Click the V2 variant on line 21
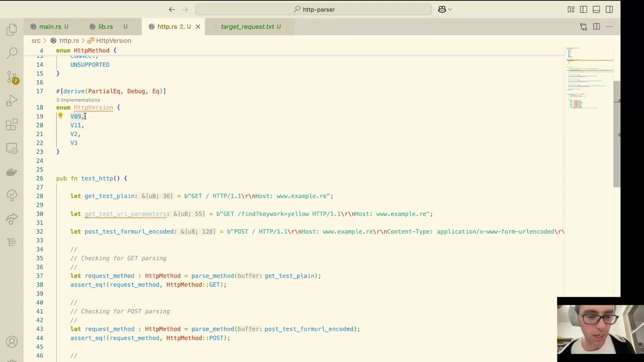Image resolution: width=644 pixels, height=362 pixels. click(x=74, y=134)
